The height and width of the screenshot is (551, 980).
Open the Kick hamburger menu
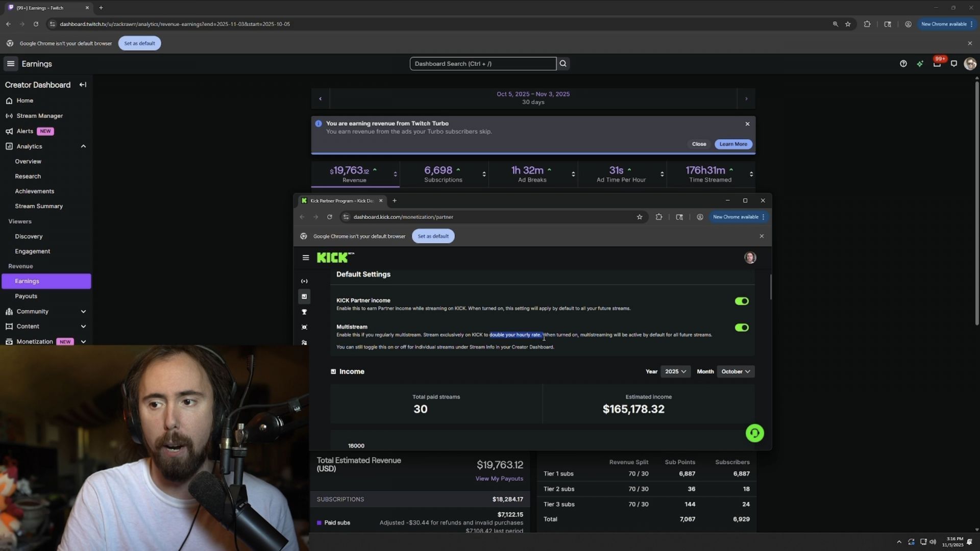[x=306, y=258]
